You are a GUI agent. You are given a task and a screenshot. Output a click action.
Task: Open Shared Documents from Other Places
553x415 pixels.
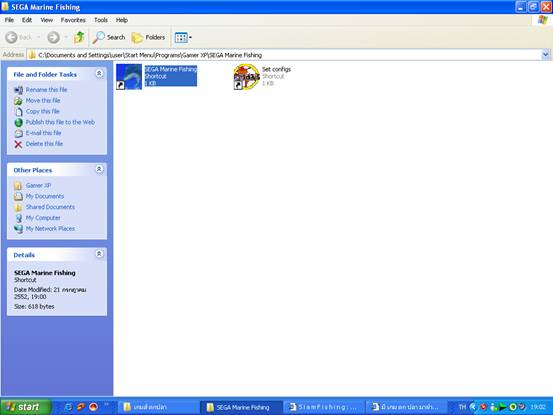pyautogui.click(x=50, y=207)
